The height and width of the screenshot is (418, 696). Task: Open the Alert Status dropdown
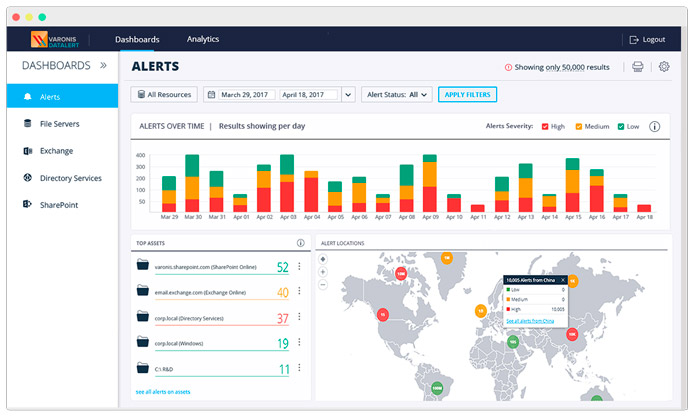[x=396, y=94]
